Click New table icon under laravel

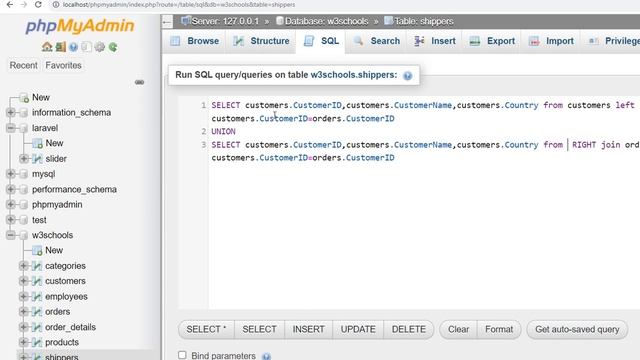point(37,143)
